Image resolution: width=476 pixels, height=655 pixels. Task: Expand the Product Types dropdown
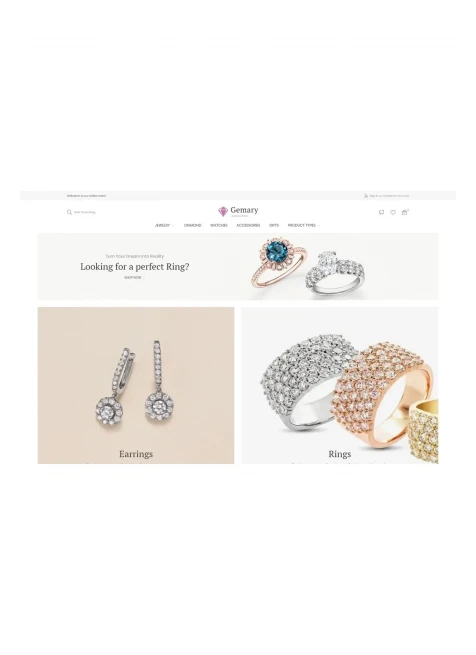point(303,225)
